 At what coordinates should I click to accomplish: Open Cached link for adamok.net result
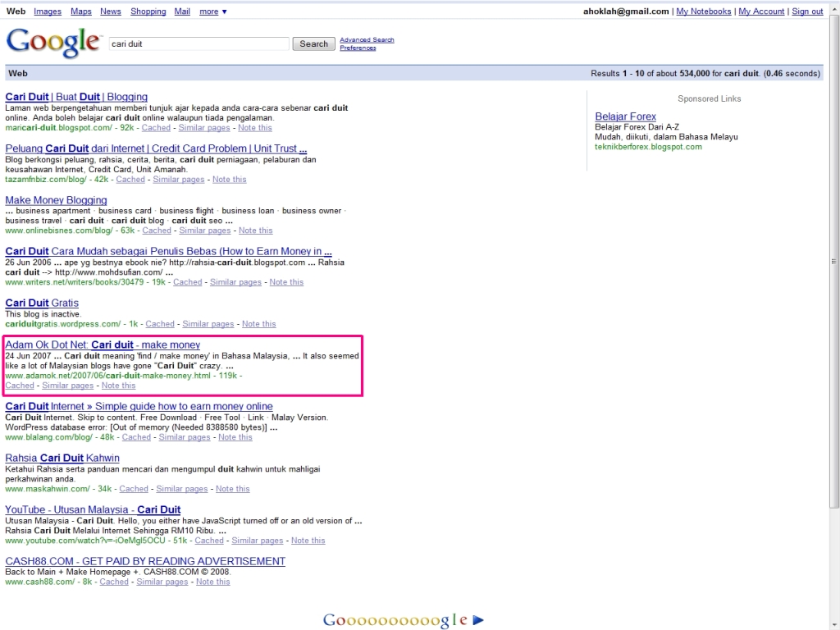[x=20, y=386]
